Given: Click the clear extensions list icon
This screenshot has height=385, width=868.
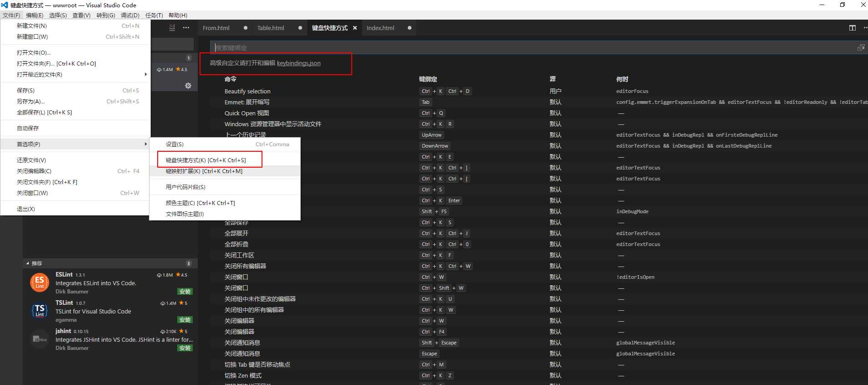Looking at the screenshot, I should click(x=172, y=28).
